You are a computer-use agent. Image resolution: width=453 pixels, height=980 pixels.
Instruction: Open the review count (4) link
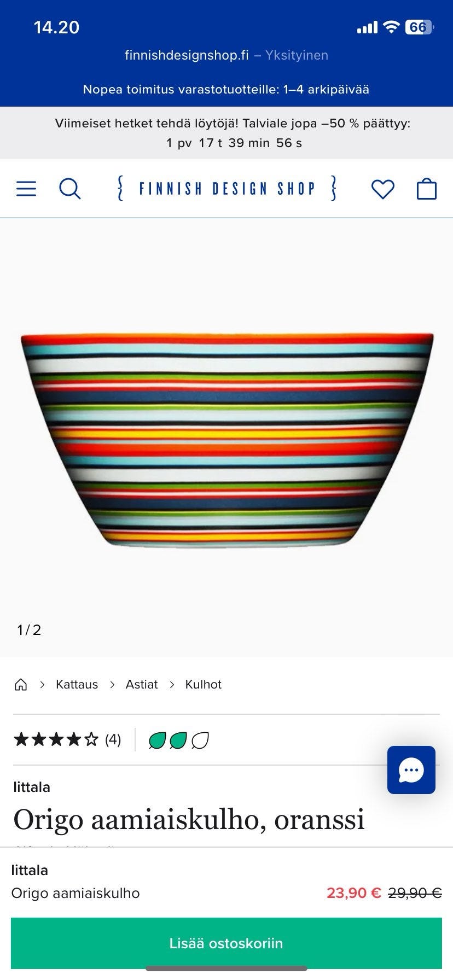pyautogui.click(x=113, y=740)
